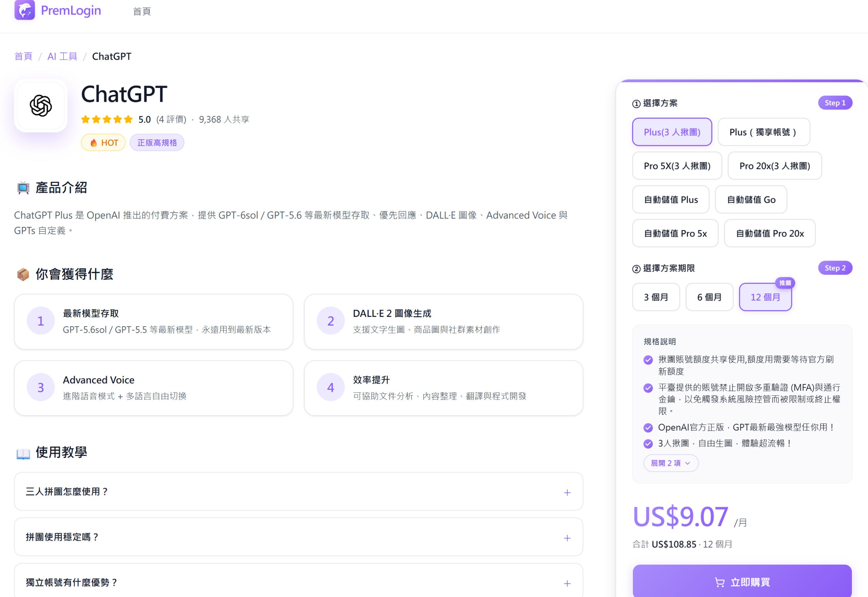This screenshot has width=868, height=597.
Task: Click the number 1 circle for 最新模型存取
Action: tap(41, 321)
